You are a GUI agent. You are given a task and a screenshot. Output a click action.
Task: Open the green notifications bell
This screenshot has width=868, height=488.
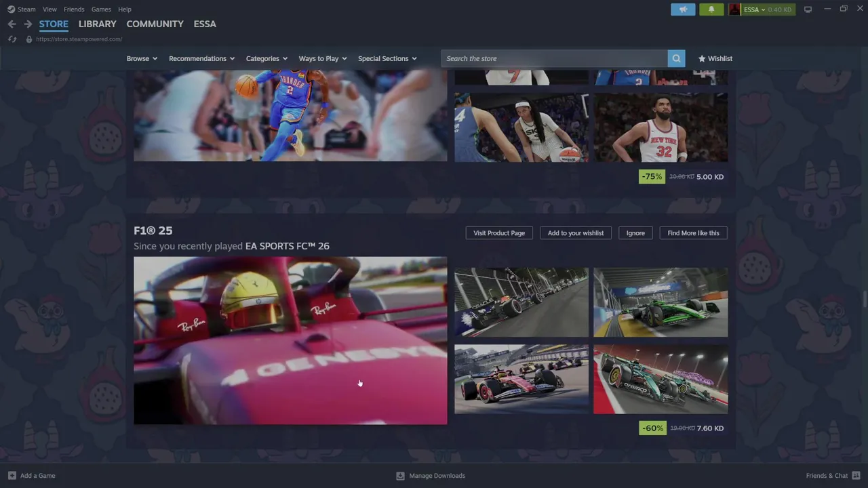tap(711, 9)
